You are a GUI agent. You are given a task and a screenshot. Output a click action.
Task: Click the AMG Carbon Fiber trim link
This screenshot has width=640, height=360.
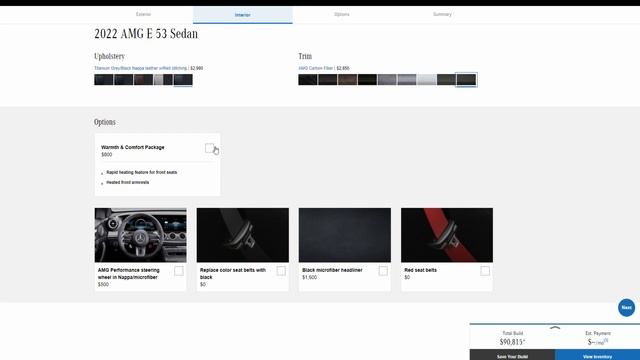[316, 68]
